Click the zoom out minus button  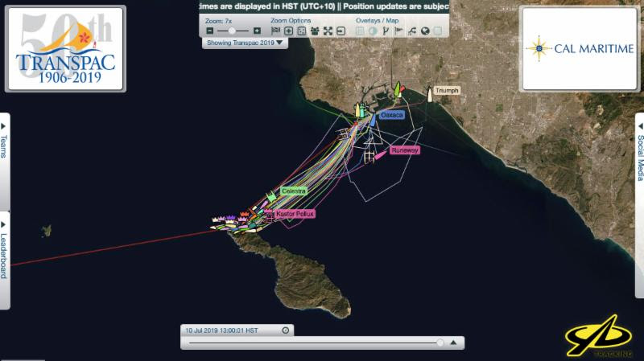coord(210,31)
